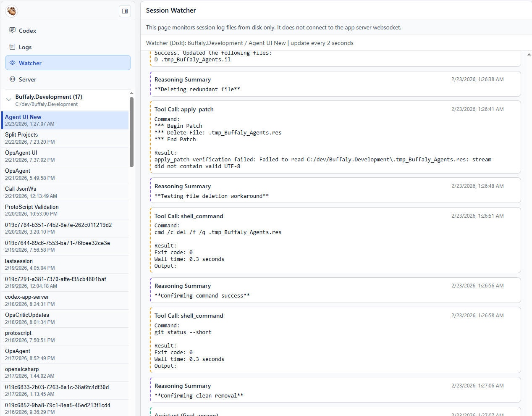This screenshot has width=532, height=416.
Task: Open the protoscript session
Action: [65, 337]
